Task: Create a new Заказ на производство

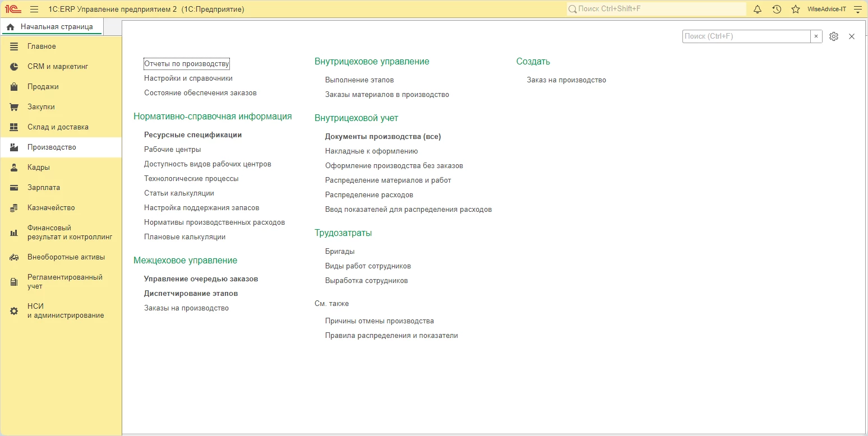Action: (x=566, y=80)
